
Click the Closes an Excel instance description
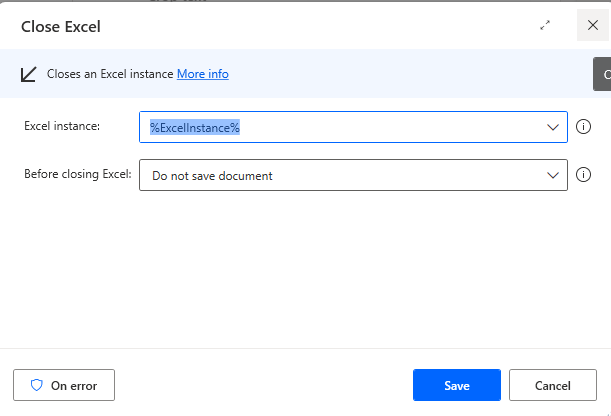[x=110, y=74]
